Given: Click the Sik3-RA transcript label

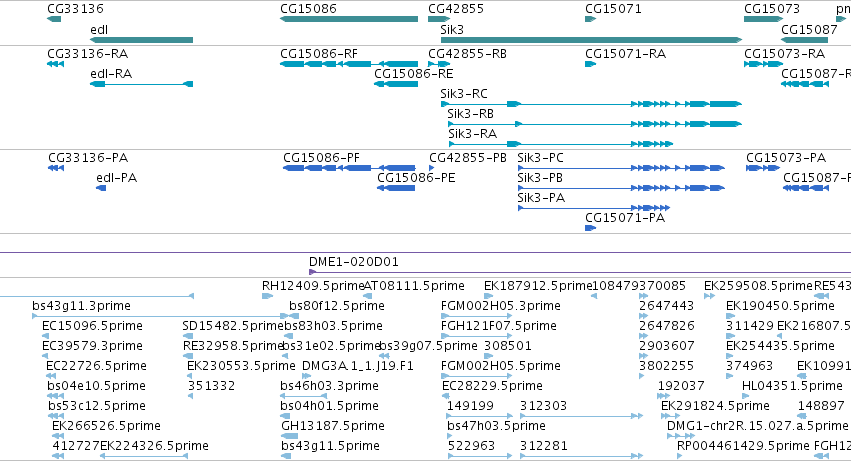Looking at the screenshot, I should tap(473, 134).
